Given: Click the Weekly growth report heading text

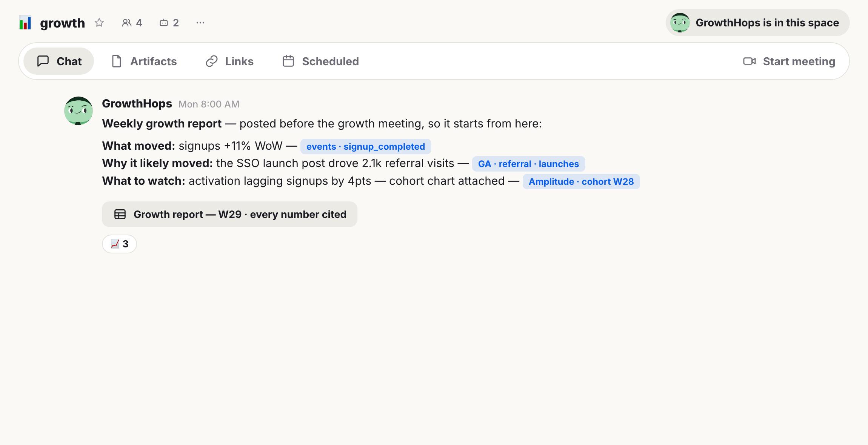Looking at the screenshot, I should pos(162,124).
